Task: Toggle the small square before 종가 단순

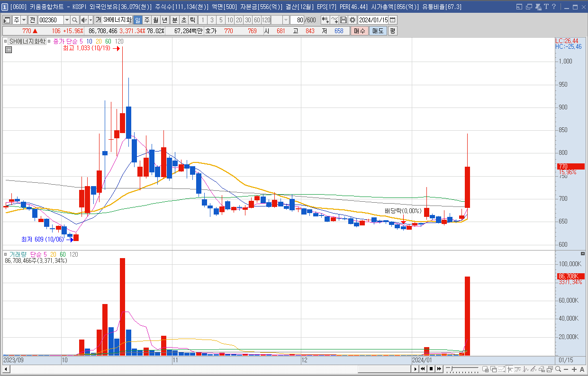Action: pos(49,42)
